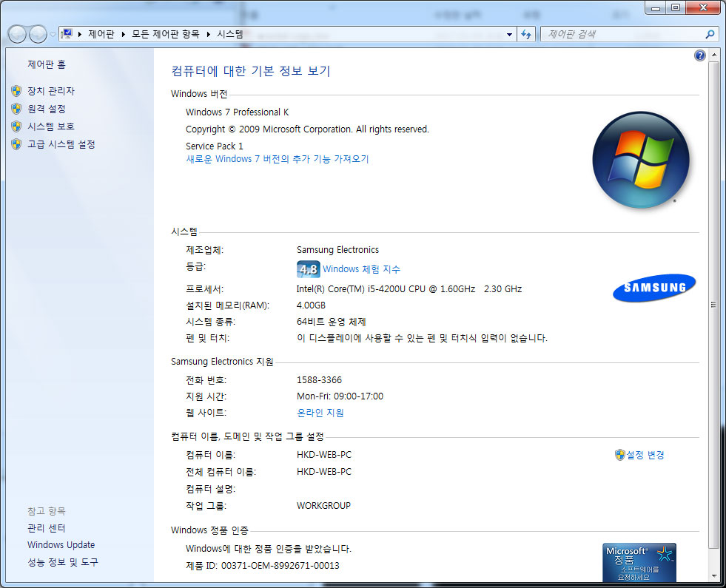
Task: Click the computer name HKD-WEB-PC next to 컴퓨터 이름
Action: [324, 455]
